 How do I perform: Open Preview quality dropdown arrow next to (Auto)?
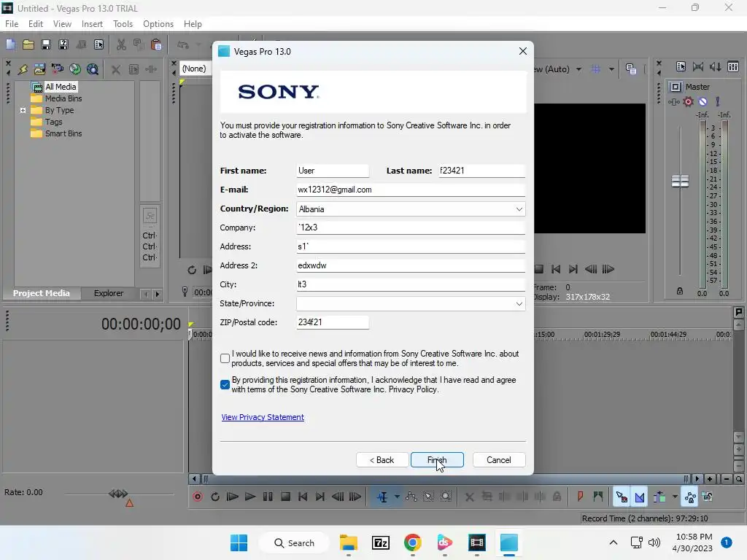tap(578, 69)
